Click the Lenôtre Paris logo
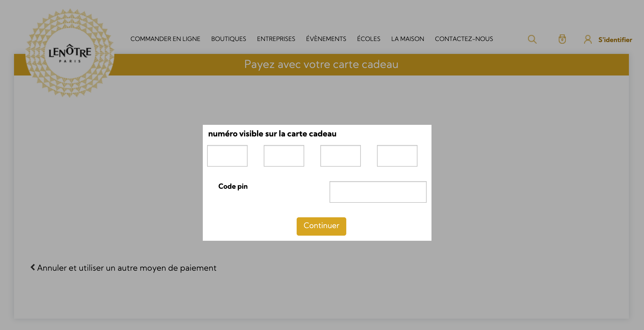The image size is (644, 330). pyautogui.click(x=70, y=53)
